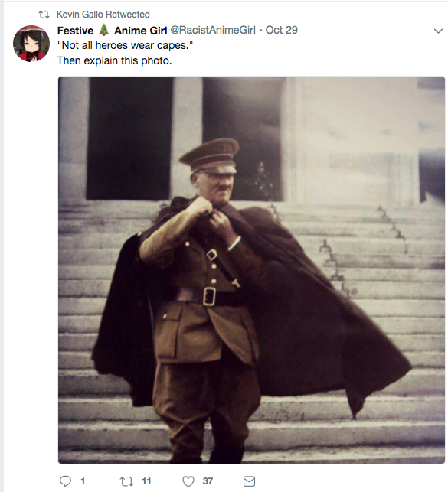Like the tweet with the heart icon
This screenshot has width=448, height=492.
click(x=188, y=481)
